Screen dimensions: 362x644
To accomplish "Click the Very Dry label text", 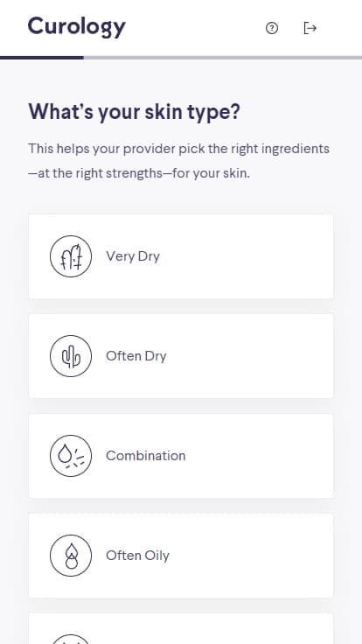I will click(133, 256).
